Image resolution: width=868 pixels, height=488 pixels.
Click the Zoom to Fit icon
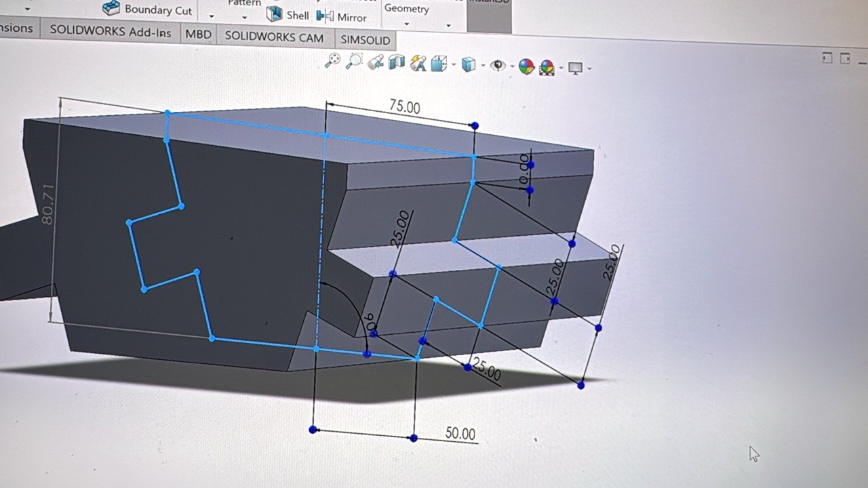(x=332, y=61)
